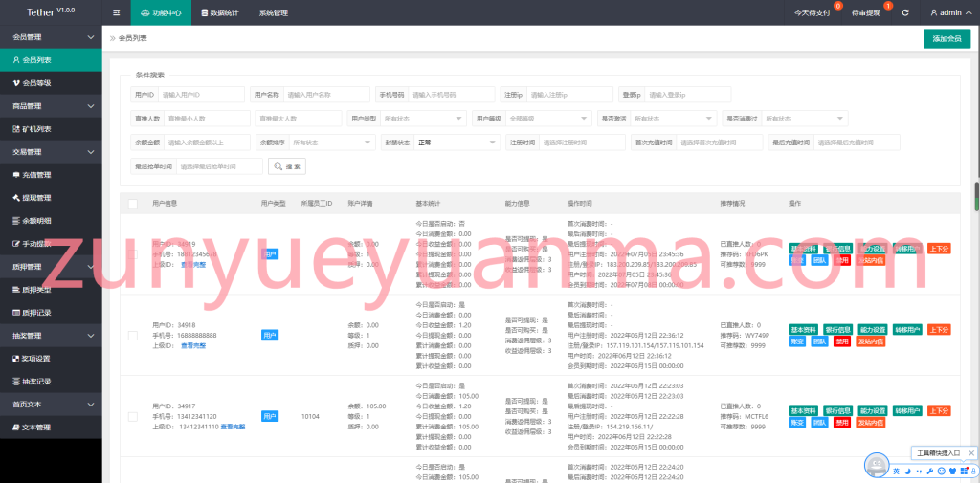Click 查看完整 link for user 34917
This screenshot has width=980, height=483.
(x=233, y=427)
